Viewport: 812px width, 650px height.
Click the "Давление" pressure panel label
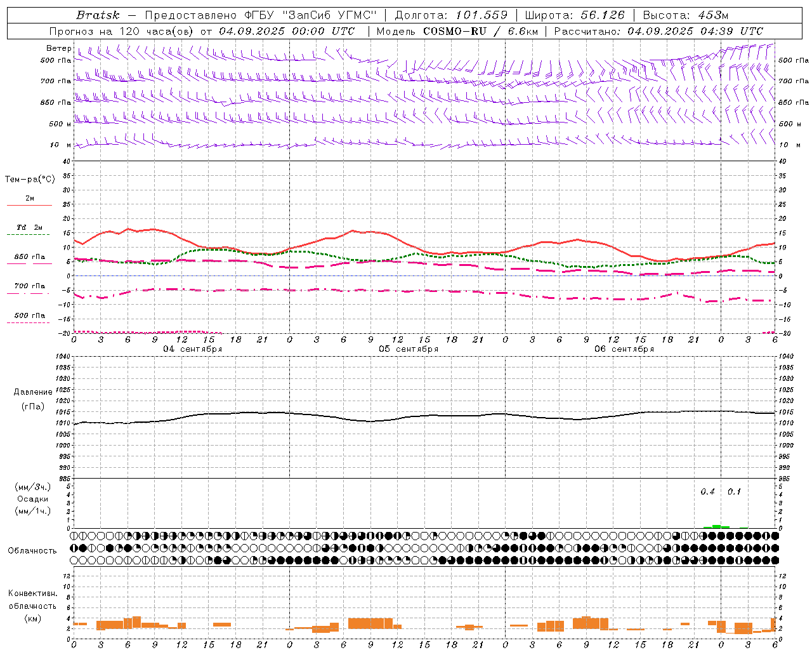[x=33, y=392]
